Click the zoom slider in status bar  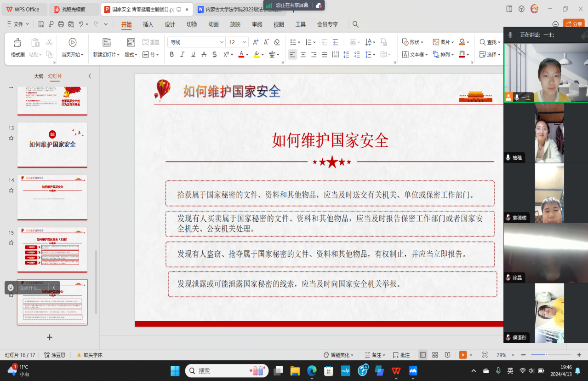pyautogui.click(x=546, y=355)
